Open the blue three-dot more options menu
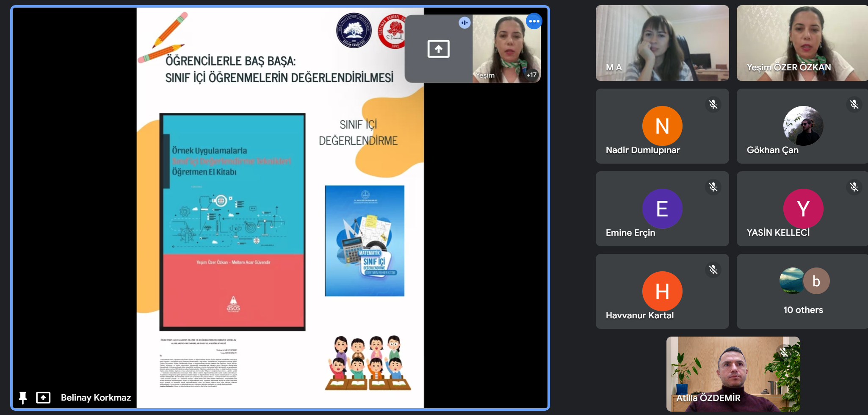The image size is (868, 415). coord(534,21)
